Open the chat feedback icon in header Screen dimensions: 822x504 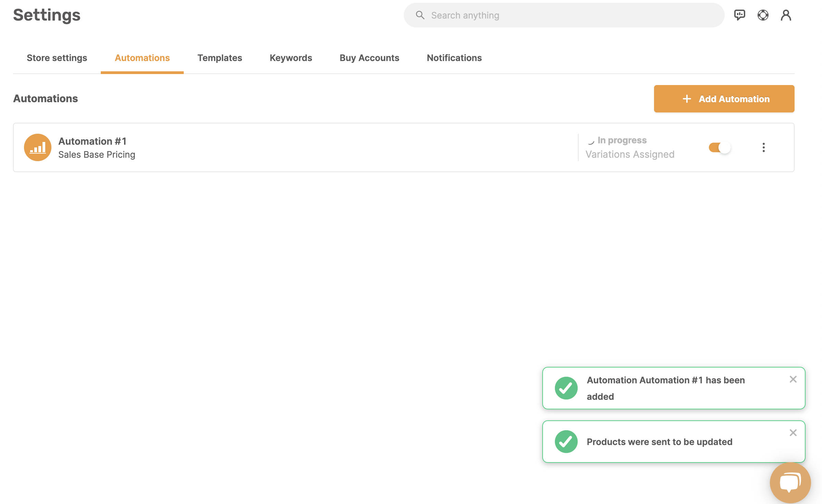[x=739, y=15]
